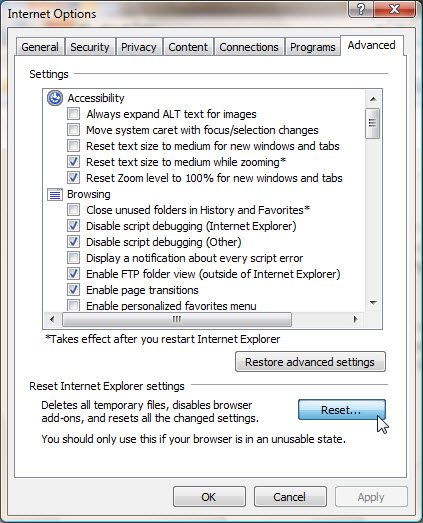423x523 pixels.
Task: Click the scroll down arrow in settings list
Action: tap(373, 303)
